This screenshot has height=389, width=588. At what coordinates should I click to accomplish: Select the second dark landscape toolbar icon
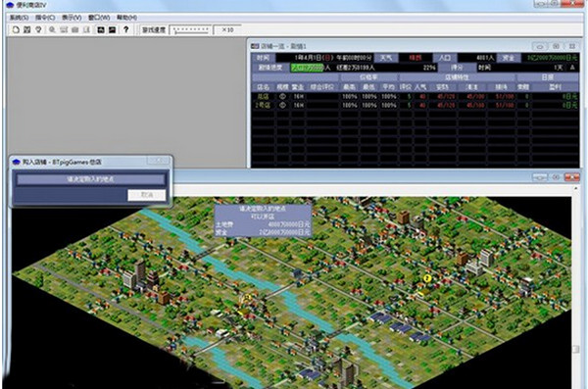pyautogui.click(x=112, y=29)
